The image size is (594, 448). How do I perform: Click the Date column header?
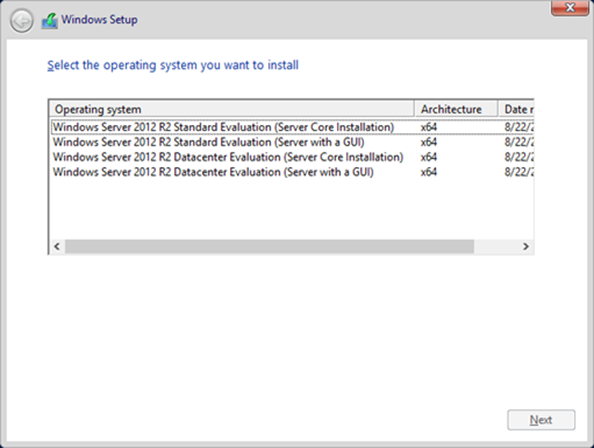[x=516, y=109]
